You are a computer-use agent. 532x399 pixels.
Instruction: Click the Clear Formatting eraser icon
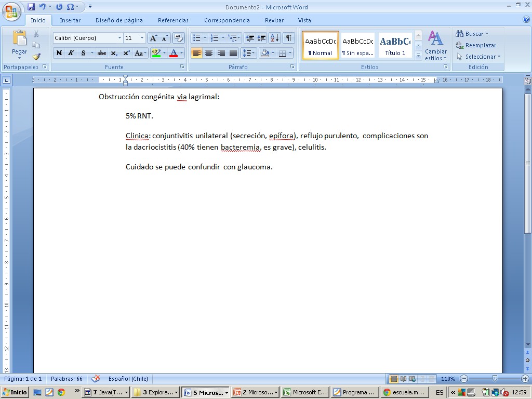(x=178, y=38)
